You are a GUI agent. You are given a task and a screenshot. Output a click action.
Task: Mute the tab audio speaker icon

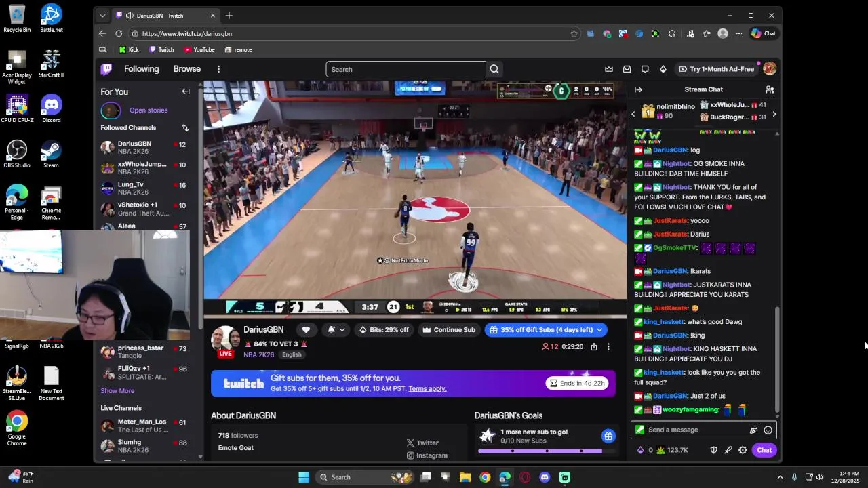[x=130, y=16]
